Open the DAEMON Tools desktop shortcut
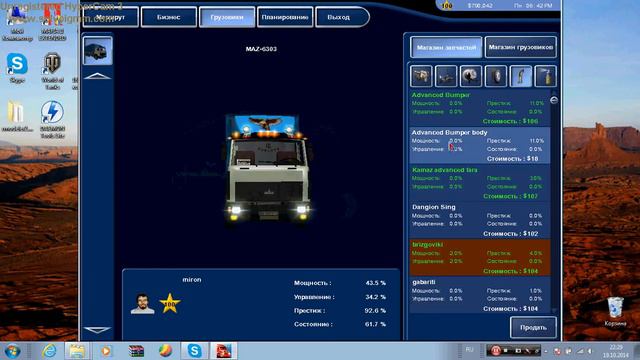Screen dimensions: 640x360 coord(52,119)
